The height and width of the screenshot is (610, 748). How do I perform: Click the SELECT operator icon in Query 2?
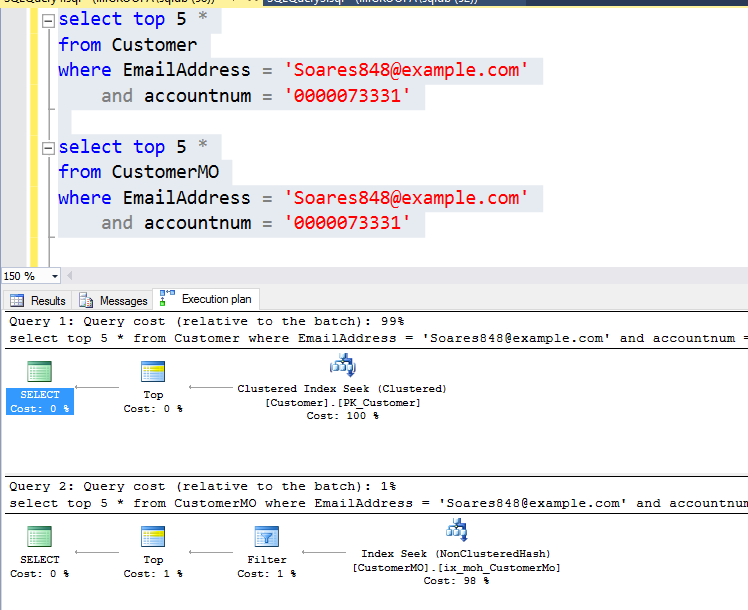coord(40,537)
